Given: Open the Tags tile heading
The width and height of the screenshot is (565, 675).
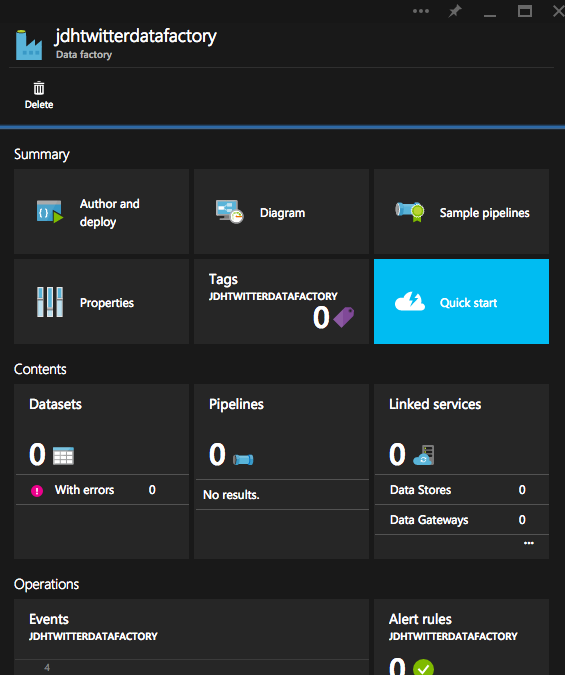Looking at the screenshot, I should coord(224,280).
